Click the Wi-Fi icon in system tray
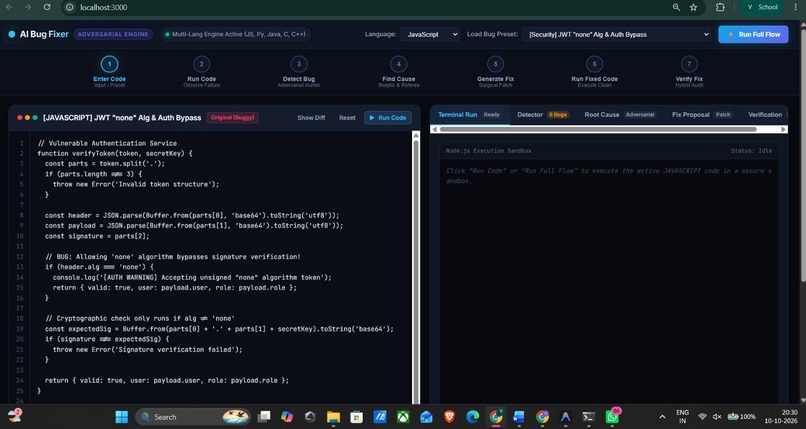This screenshot has width=806, height=429. coord(702,417)
